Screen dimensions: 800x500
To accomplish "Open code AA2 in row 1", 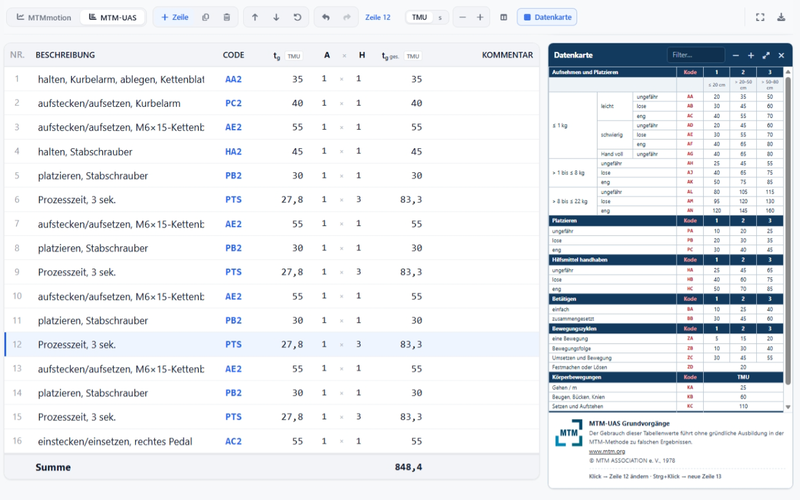I will point(233,79).
